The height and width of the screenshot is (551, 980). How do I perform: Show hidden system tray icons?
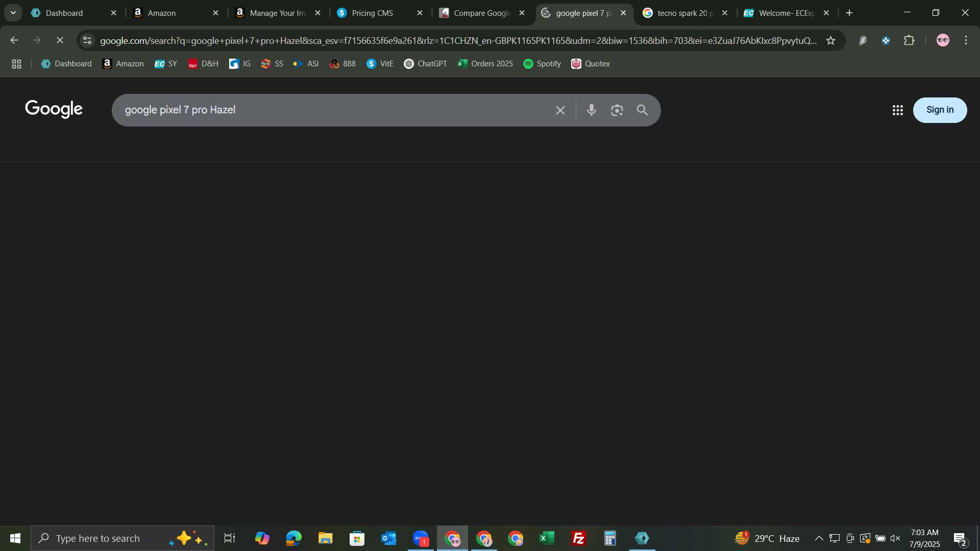pos(819,538)
